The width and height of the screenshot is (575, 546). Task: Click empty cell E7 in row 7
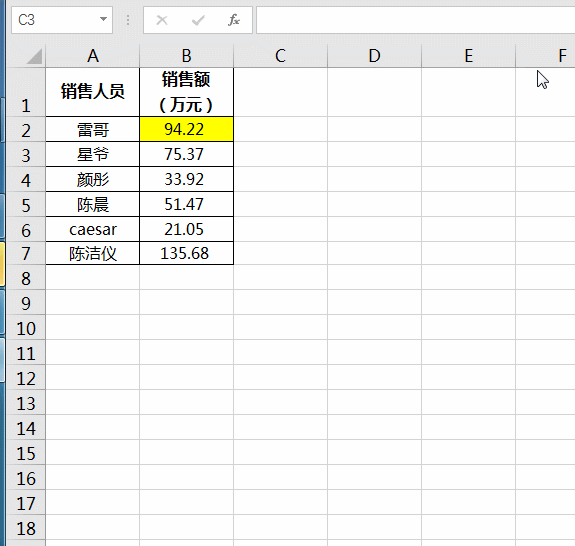469,253
